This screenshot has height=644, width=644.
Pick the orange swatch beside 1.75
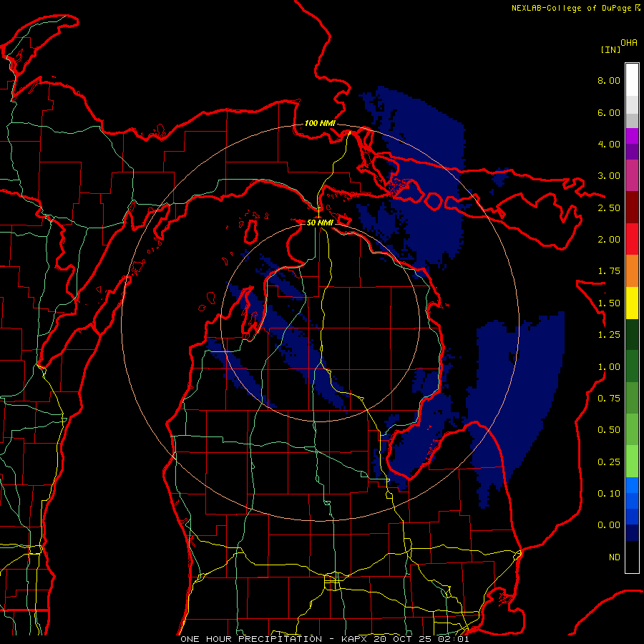click(x=632, y=271)
